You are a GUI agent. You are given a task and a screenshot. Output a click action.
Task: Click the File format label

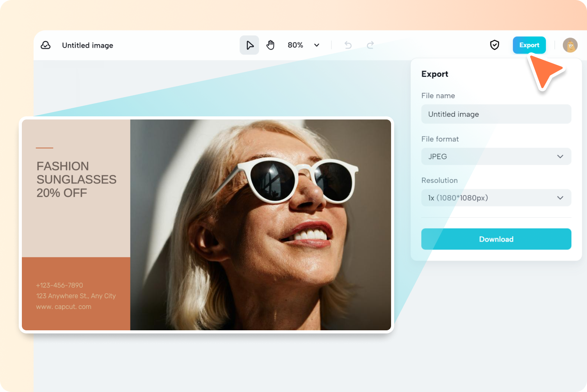click(x=440, y=139)
